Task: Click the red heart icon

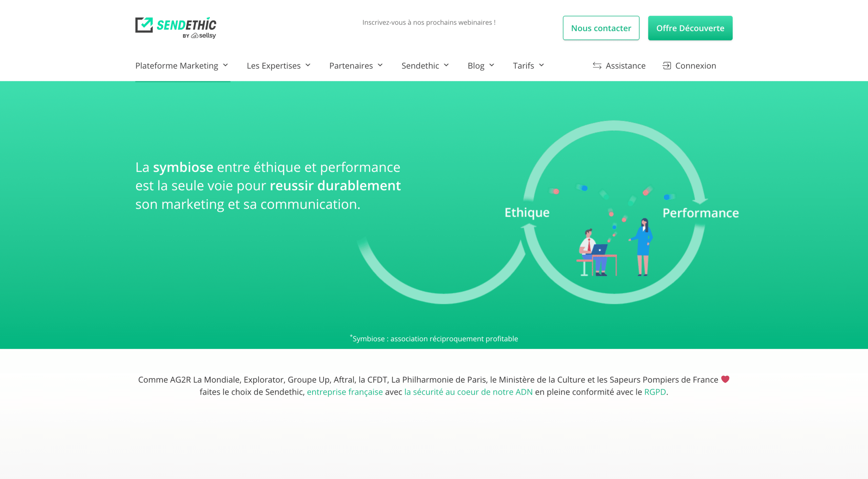Action: pyautogui.click(x=725, y=379)
